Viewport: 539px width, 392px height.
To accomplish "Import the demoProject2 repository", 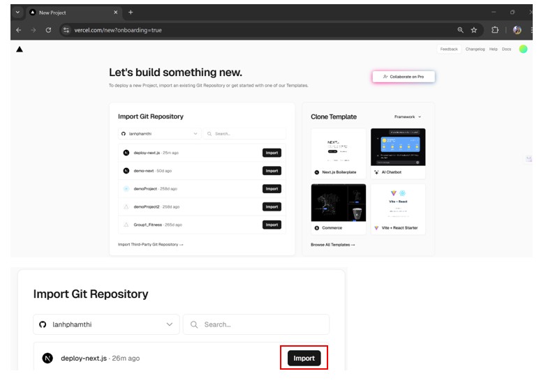I will tap(272, 207).
